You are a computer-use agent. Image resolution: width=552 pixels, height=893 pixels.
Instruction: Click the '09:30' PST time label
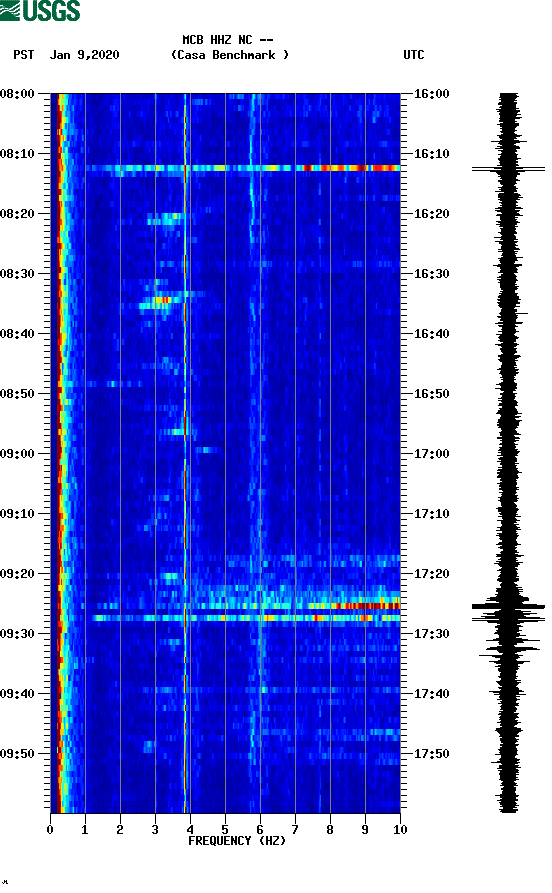pos(17,634)
